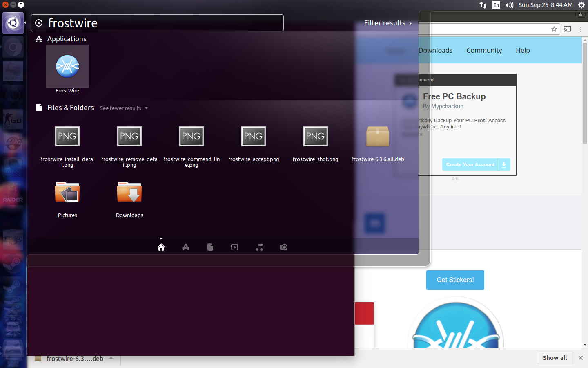This screenshot has height=368, width=588.
Task: Click the Get Stickers! button
Action: click(x=455, y=280)
